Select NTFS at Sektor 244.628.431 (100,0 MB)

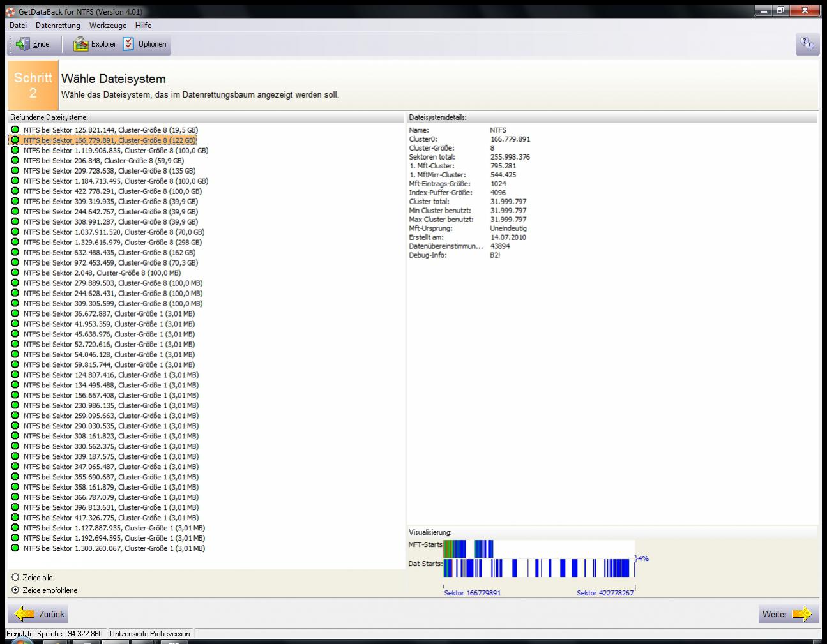107,294
